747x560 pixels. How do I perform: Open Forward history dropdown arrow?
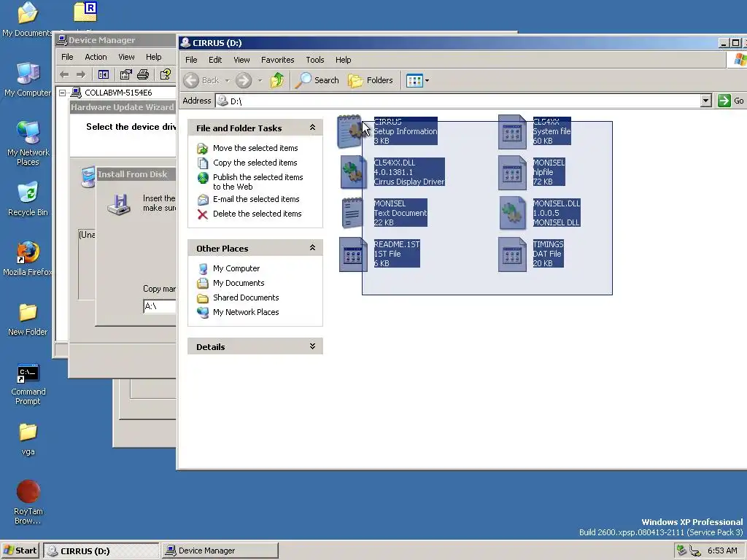pyautogui.click(x=260, y=80)
